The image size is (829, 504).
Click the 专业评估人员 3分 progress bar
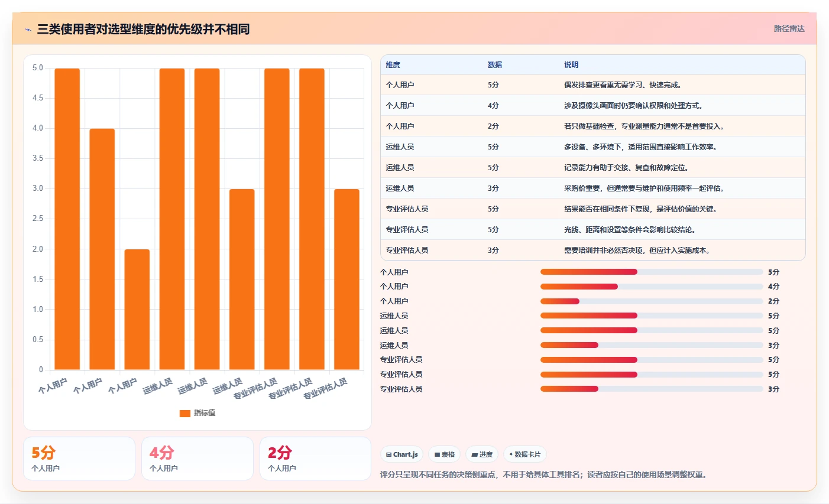pos(652,389)
